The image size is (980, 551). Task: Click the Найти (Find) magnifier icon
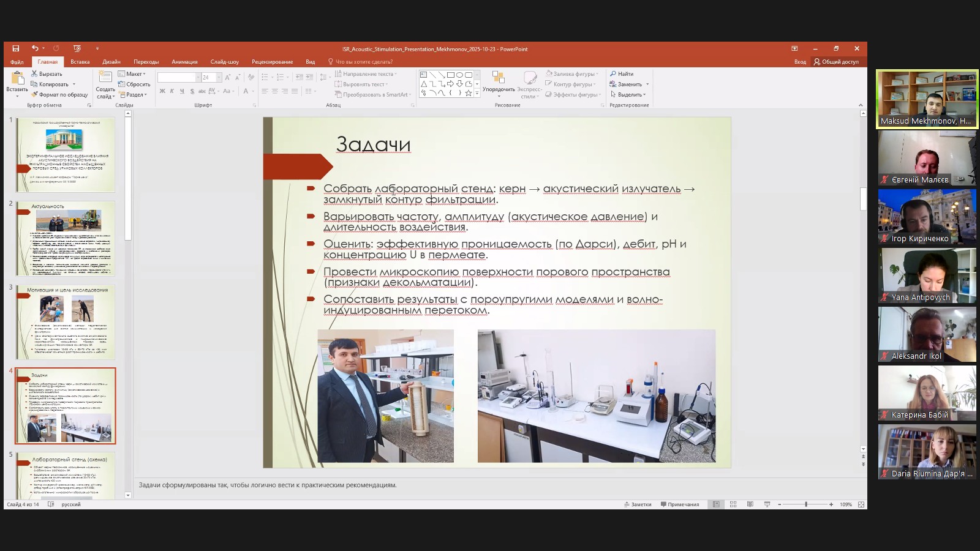click(x=613, y=74)
